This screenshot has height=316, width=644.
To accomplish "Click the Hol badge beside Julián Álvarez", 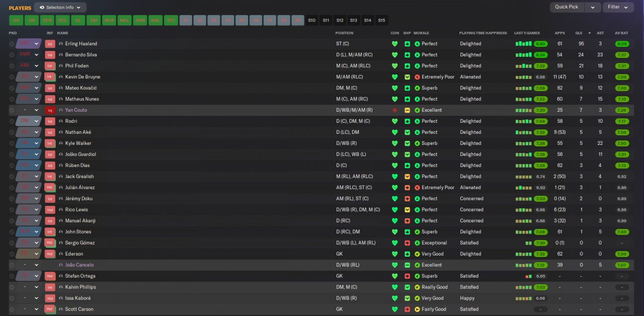I will (50, 188).
